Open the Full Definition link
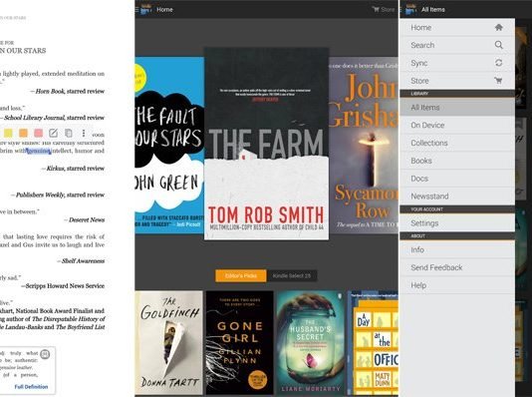The width and height of the screenshot is (532, 397). 31,386
